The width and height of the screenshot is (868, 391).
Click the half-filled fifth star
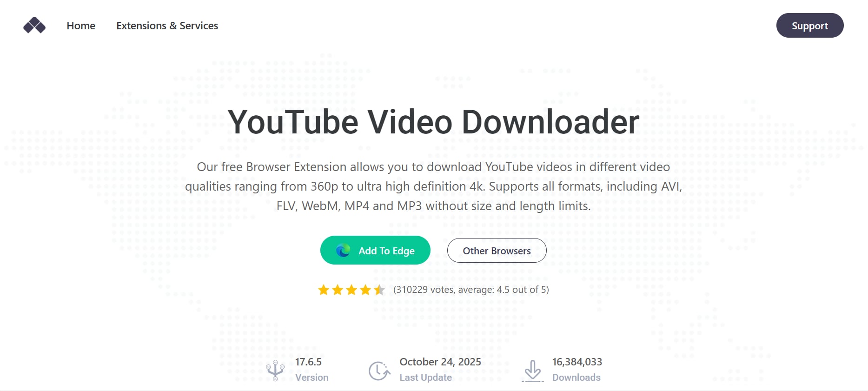coord(379,290)
